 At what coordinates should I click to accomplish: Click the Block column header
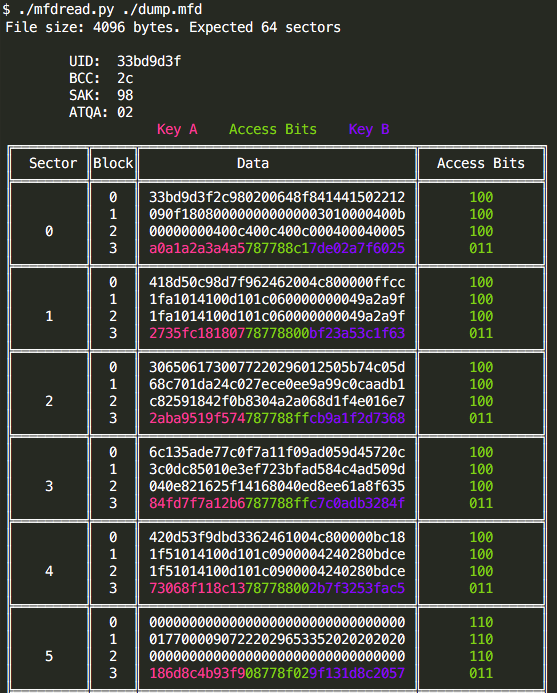click(x=113, y=163)
